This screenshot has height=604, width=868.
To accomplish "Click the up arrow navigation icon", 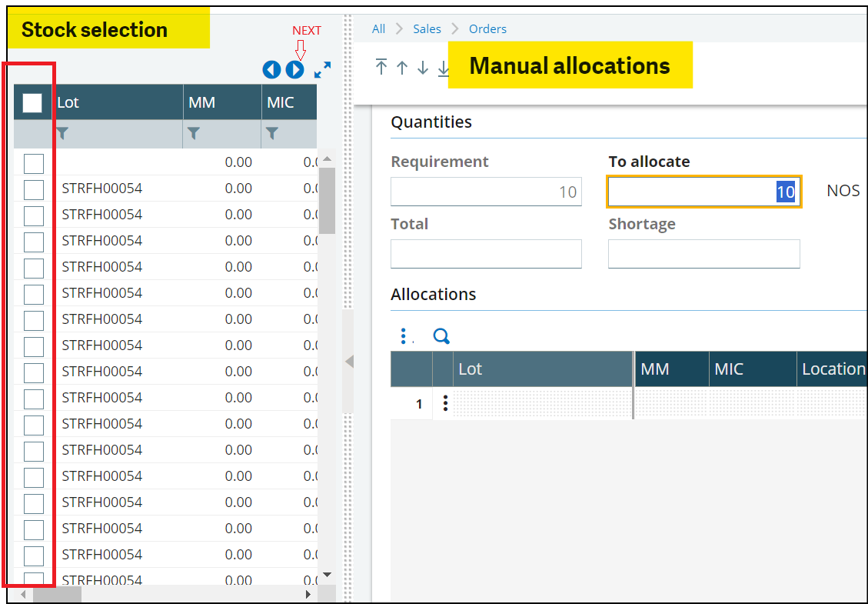I will point(401,68).
